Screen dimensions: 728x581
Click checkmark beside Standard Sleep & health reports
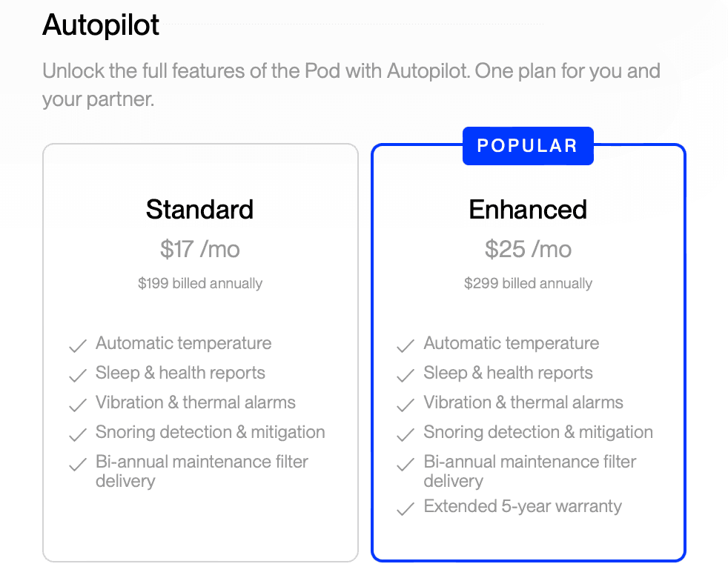tap(77, 376)
